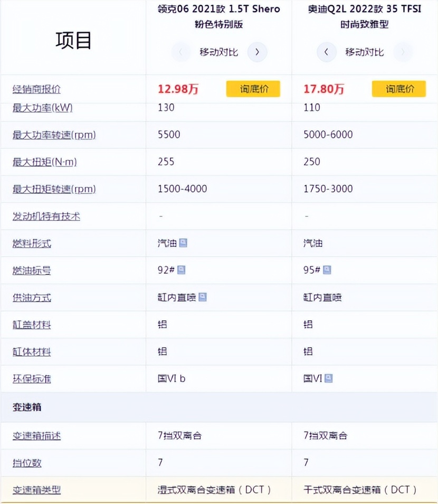Click the 供油方式 link
This screenshot has height=504, width=438.
click(x=32, y=297)
